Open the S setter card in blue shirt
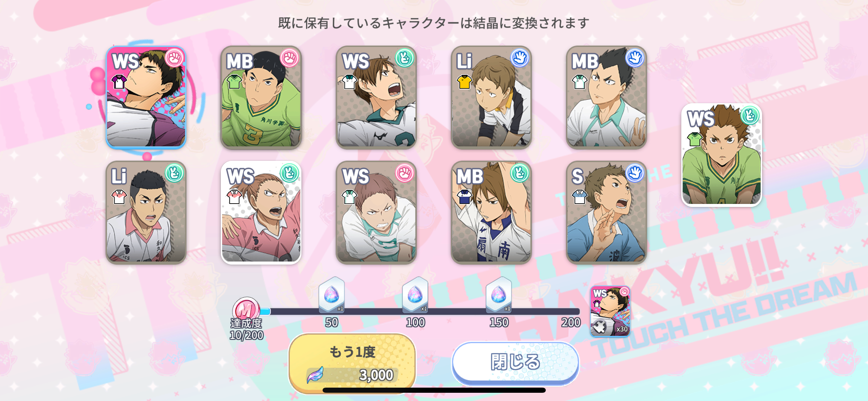 coord(606,212)
